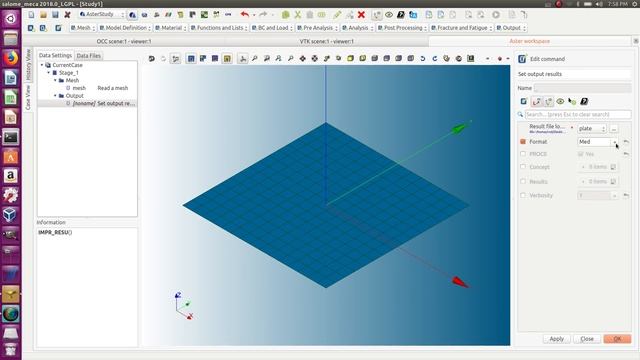Click the New document icon in toolbar
The image size is (640, 360).
(31, 15)
